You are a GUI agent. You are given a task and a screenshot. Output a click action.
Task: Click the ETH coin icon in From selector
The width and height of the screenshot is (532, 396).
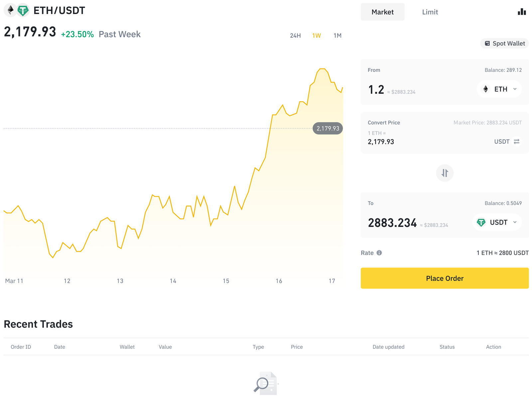click(x=486, y=89)
